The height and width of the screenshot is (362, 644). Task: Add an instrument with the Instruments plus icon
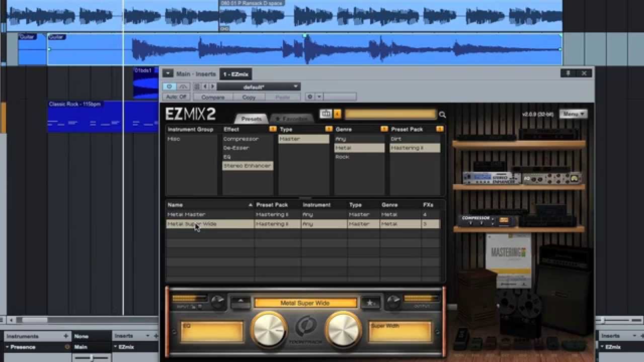(x=65, y=336)
